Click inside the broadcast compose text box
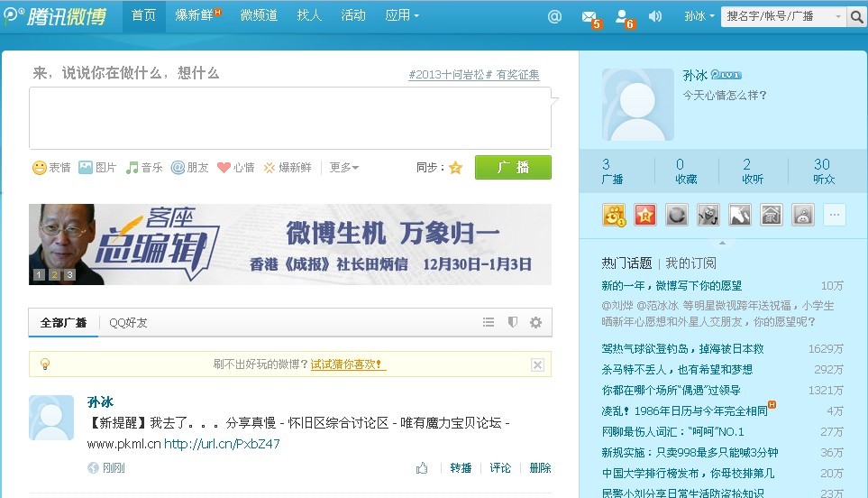This screenshot has width=868, height=498. pos(289,118)
